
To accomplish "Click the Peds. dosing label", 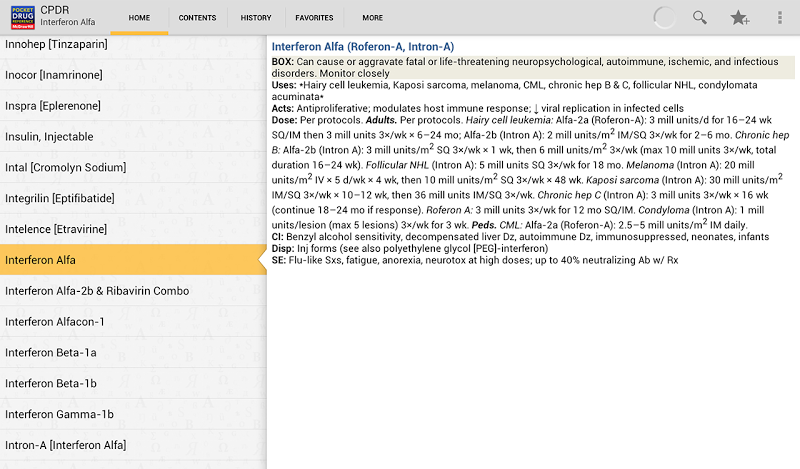I will pyautogui.click(x=484, y=225).
